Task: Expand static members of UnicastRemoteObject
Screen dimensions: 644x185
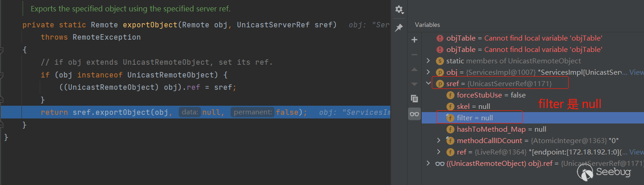Action: 428,61
